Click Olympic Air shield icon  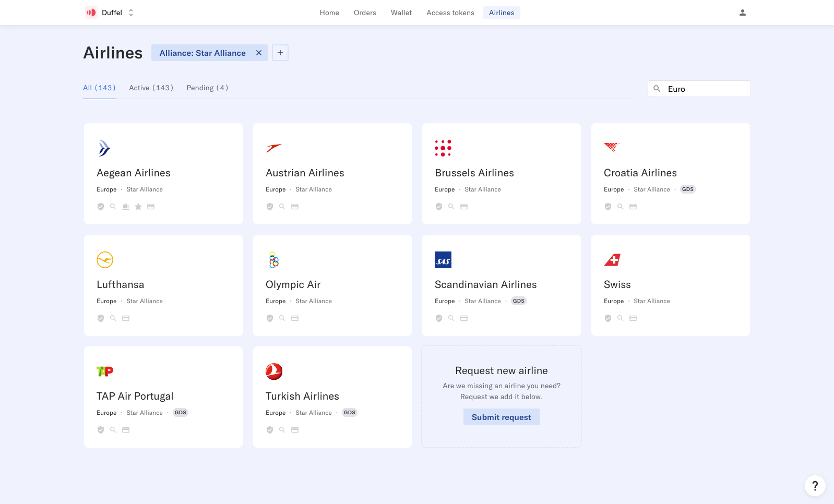pos(270,318)
